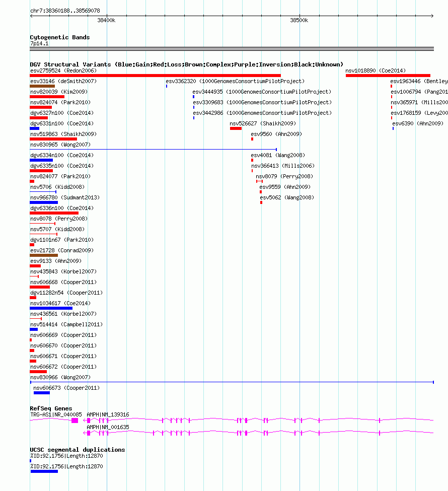Click the 38400k ruler position label
Screen dimensions: 448x491
pos(106,20)
